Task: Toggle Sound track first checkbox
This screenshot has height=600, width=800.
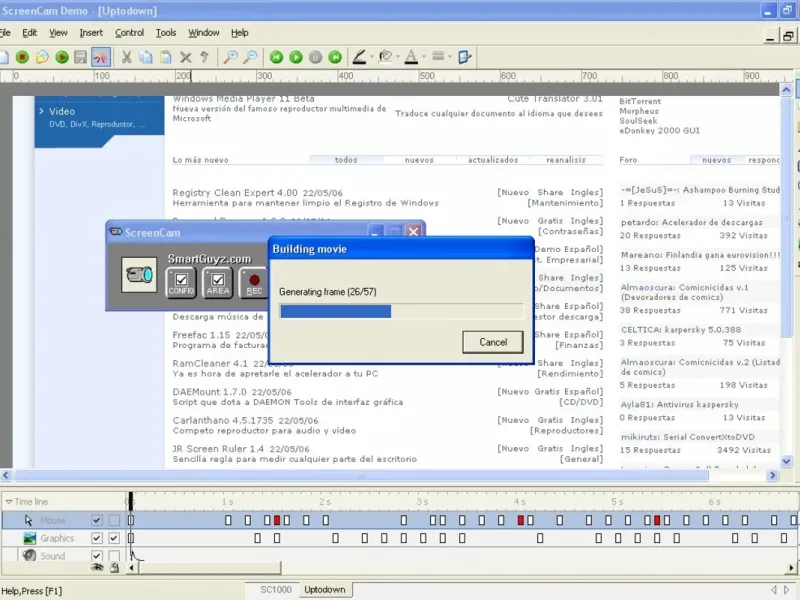Action: [96, 556]
